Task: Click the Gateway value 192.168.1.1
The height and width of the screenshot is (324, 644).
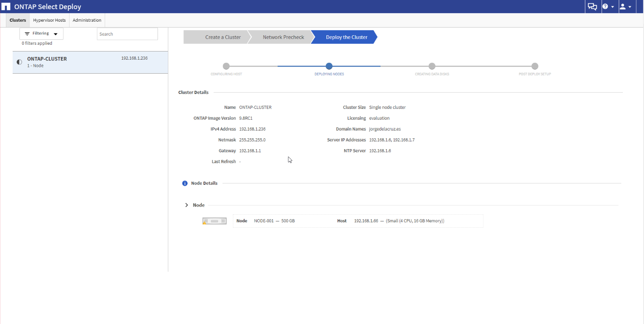Action: click(250, 151)
